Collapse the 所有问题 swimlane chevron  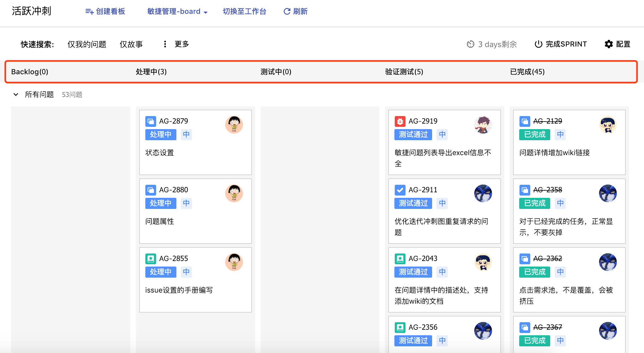(16, 94)
